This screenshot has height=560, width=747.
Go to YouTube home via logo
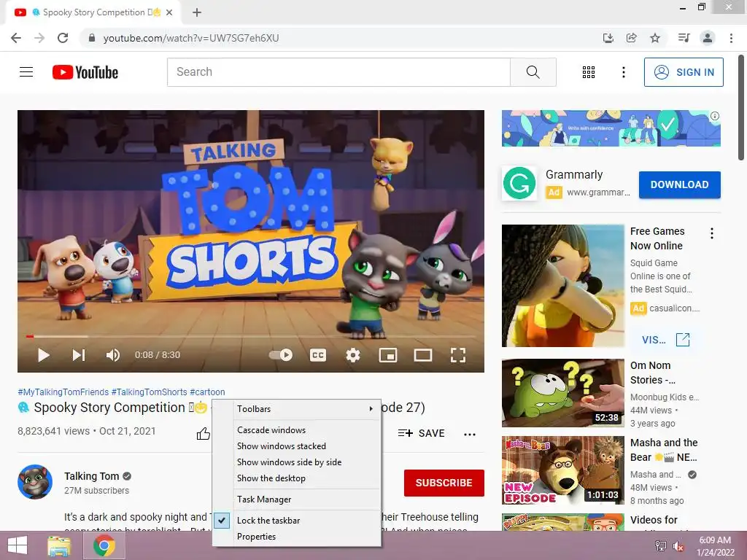(85, 72)
